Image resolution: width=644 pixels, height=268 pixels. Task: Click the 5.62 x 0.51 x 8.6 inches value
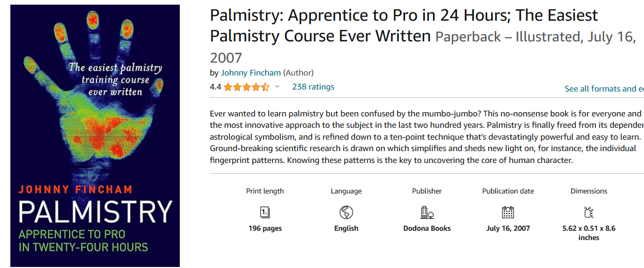click(x=589, y=233)
